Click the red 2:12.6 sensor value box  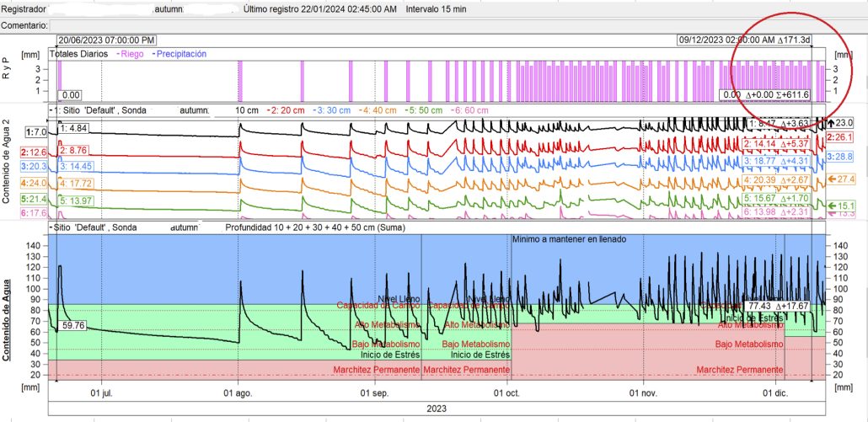pos(35,152)
